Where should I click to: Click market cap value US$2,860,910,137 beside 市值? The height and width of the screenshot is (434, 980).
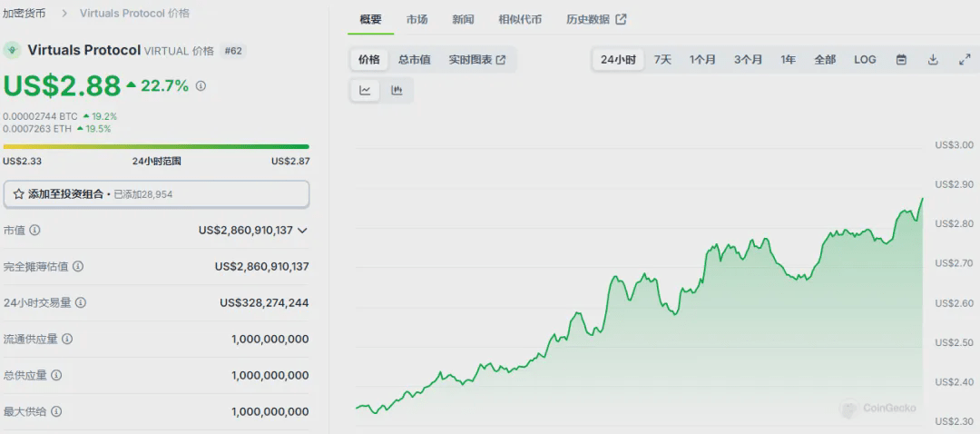tap(246, 230)
